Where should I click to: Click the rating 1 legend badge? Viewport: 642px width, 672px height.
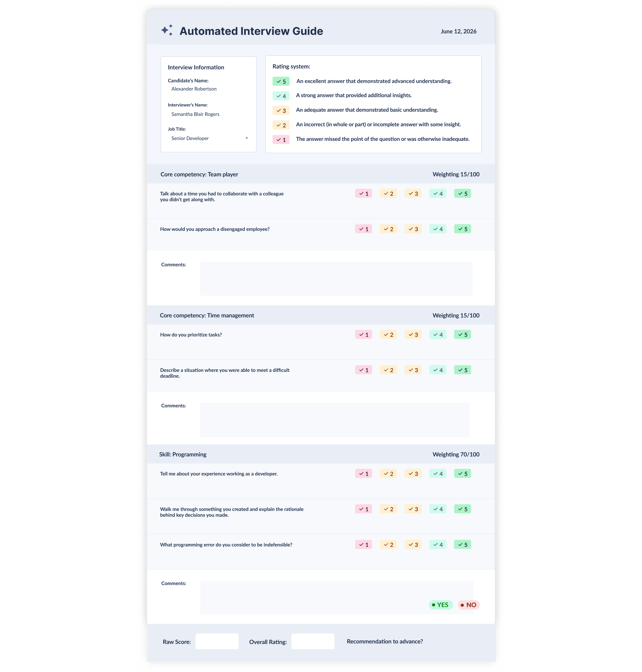point(281,139)
